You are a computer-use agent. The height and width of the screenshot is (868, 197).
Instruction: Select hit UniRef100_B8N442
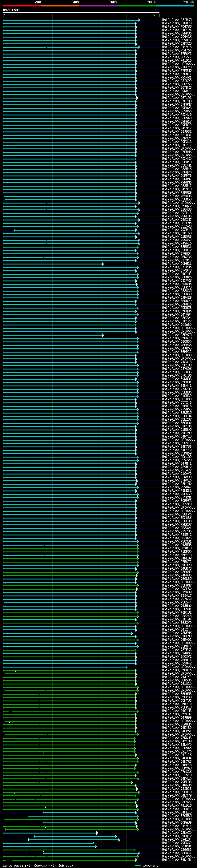[177, 386]
